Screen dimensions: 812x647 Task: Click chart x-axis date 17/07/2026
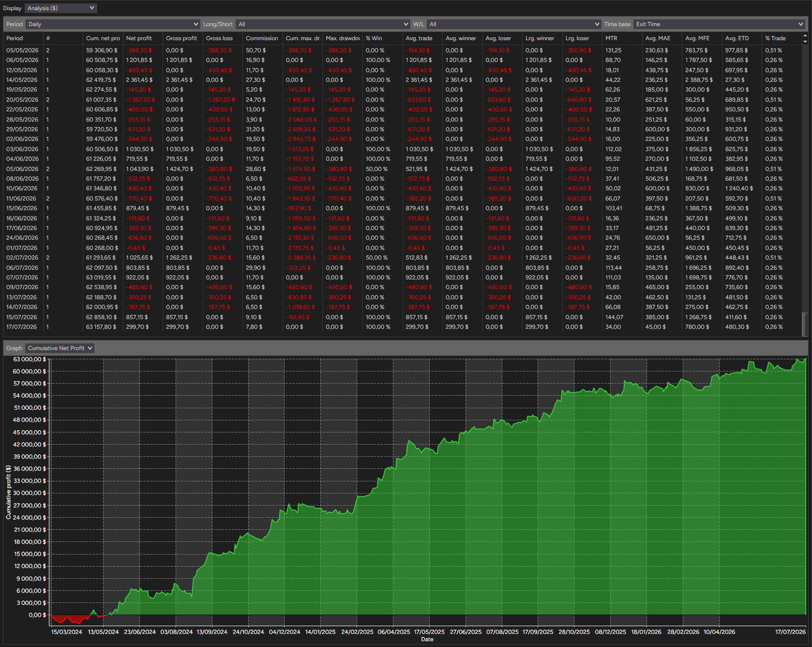tap(790, 632)
